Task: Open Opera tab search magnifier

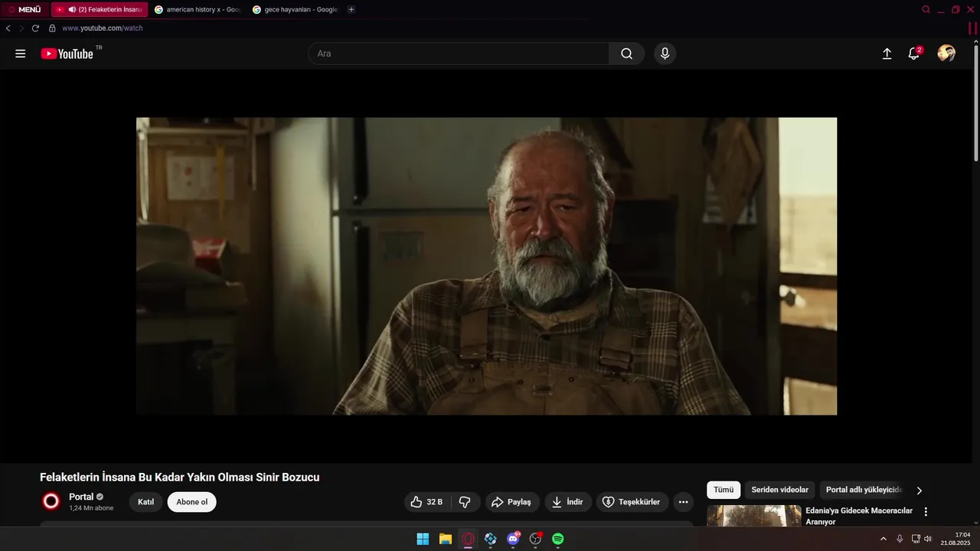Action: coord(926,9)
